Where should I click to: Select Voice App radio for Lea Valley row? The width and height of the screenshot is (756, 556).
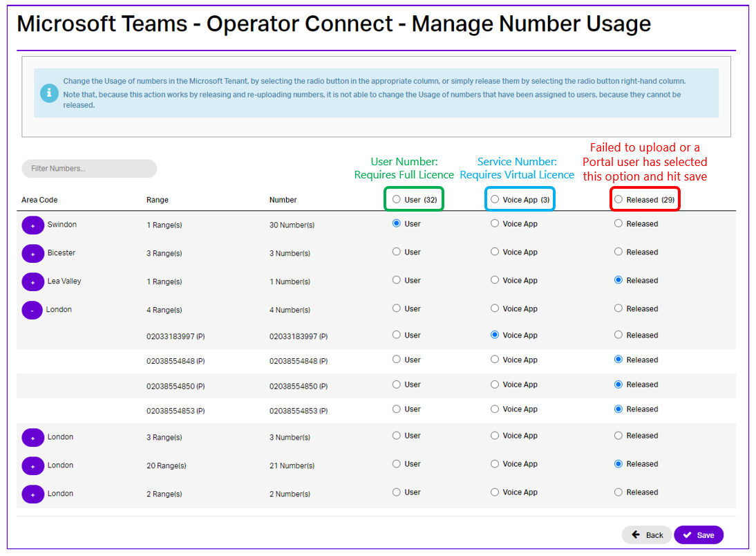495,280
